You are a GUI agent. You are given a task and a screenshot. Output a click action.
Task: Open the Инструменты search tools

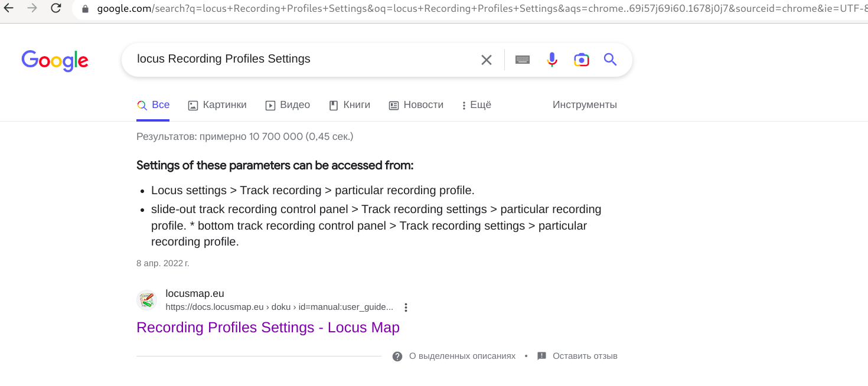(x=585, y=105)
